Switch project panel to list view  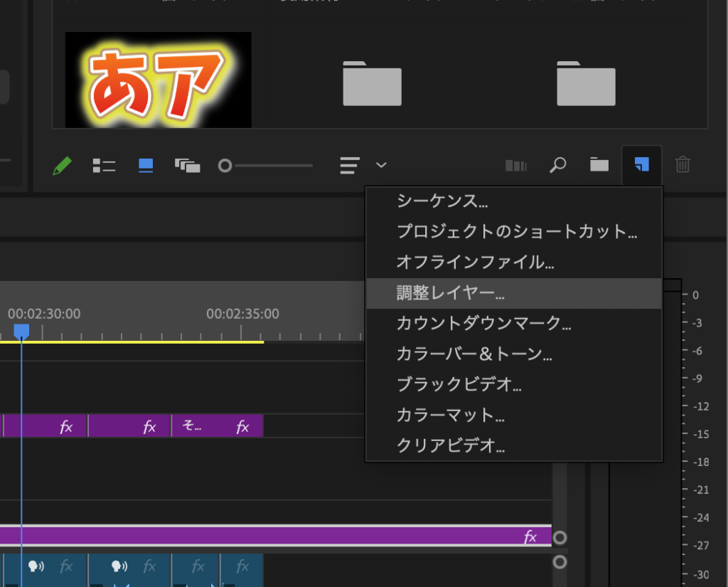pos(104,166)
